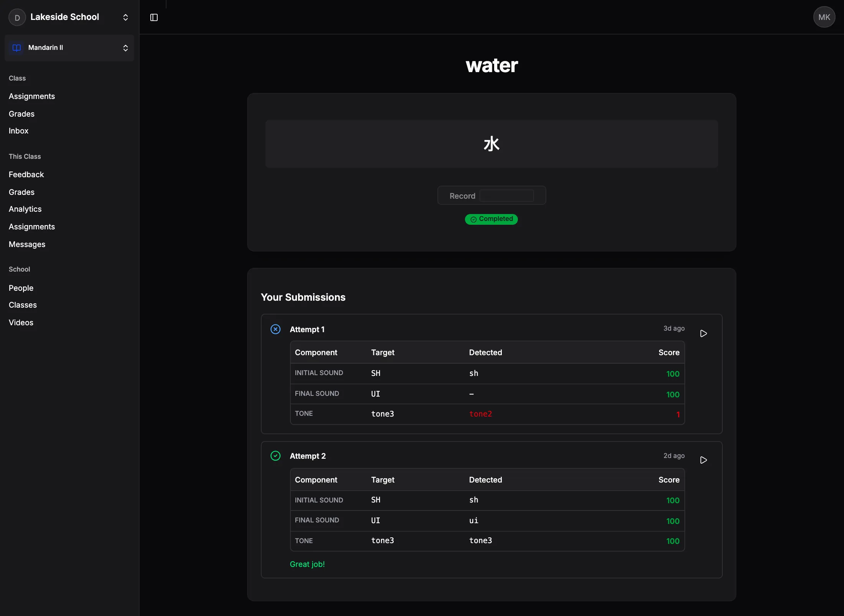Play Attempt 1 recording
The height and width of the screenshot is (616, 844).
[703, 333]
